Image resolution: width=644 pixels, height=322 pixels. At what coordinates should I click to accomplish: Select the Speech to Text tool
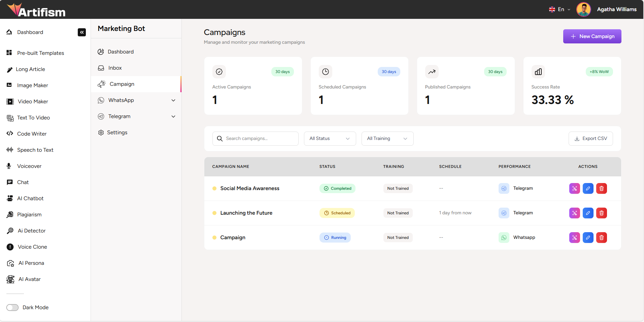point(35,150)
